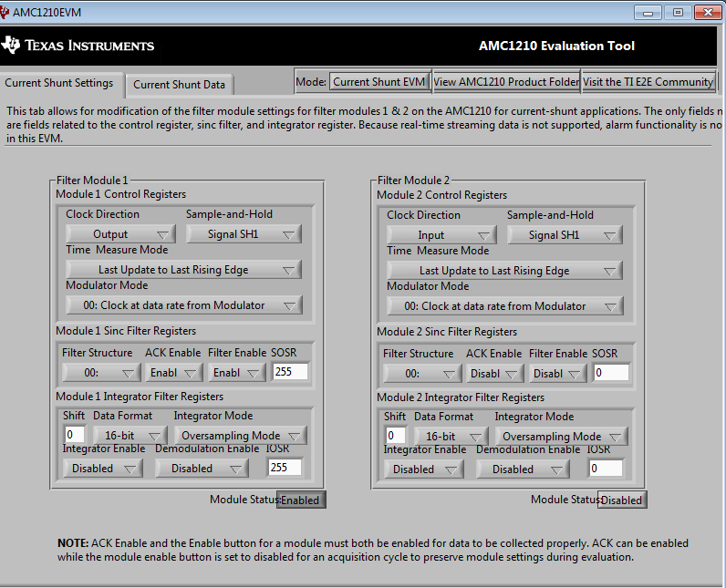Screen dimensions: 726x588
Task: Open Module 2 Filter Structure dropdown
Action: click(422, 374)
